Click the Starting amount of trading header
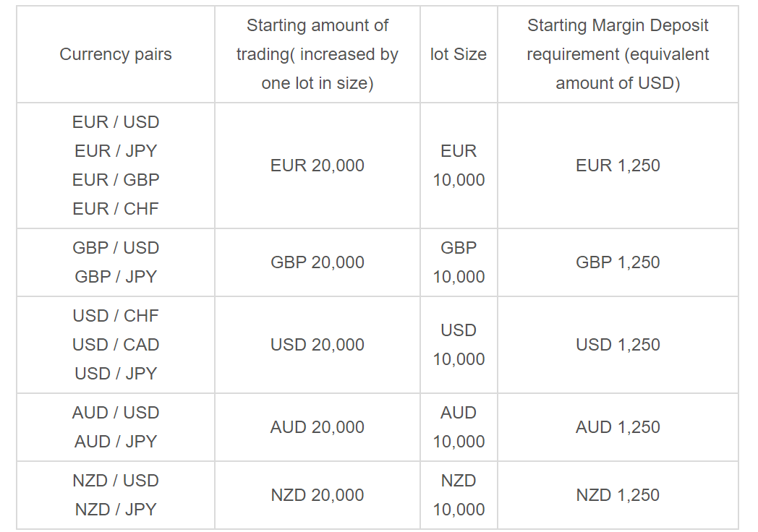 pos(317,54)
